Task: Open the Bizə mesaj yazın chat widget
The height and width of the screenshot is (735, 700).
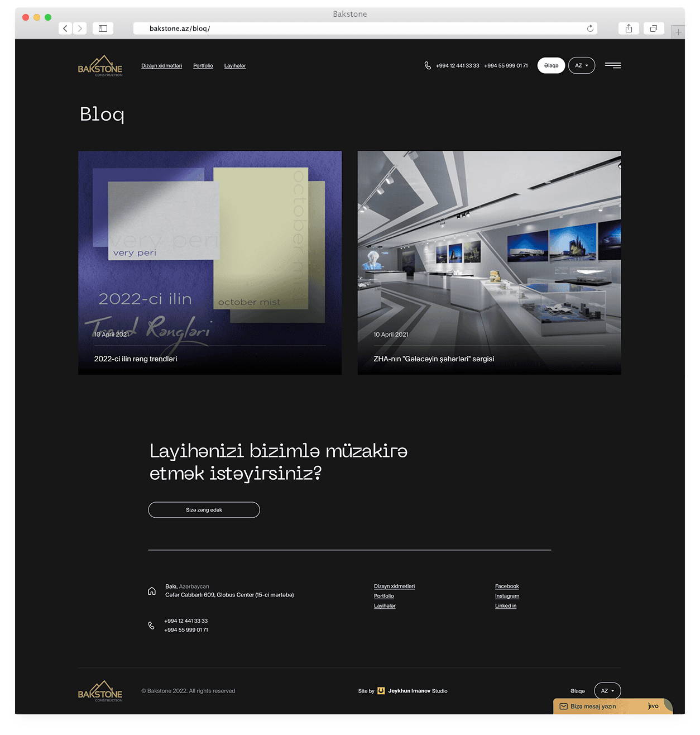Action: pyautogui.click(x=612, y=707)
